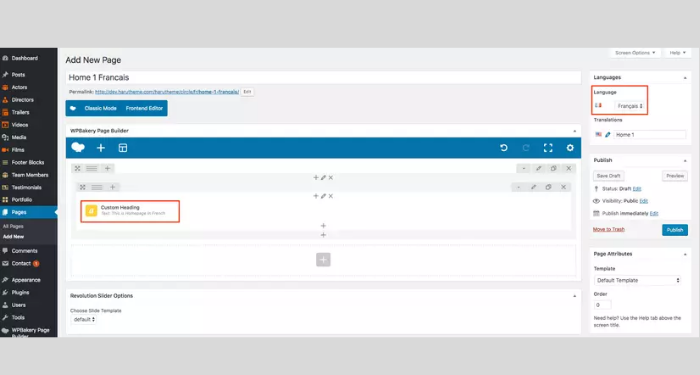Change outer row's column layout icon

tap(92, 168)
